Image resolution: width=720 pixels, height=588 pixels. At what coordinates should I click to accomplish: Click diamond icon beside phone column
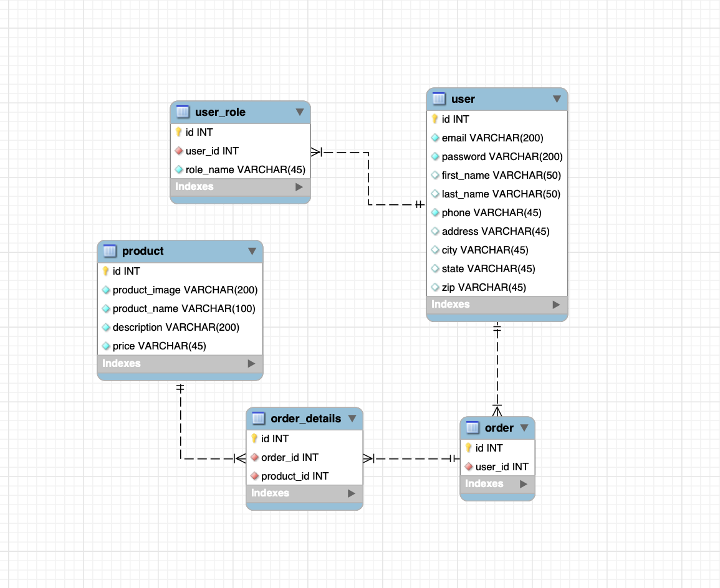click(x=435, y=212)
